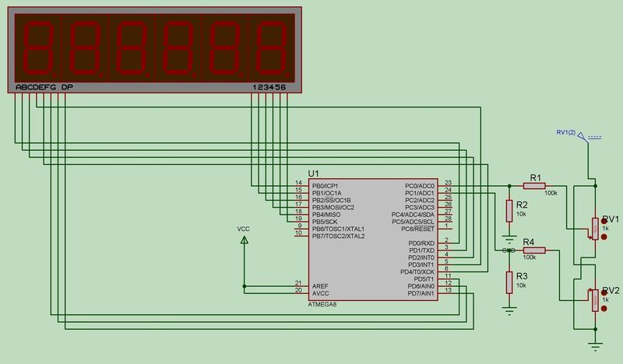Select resistor R4 100k symbol

[x=534, y=250]
